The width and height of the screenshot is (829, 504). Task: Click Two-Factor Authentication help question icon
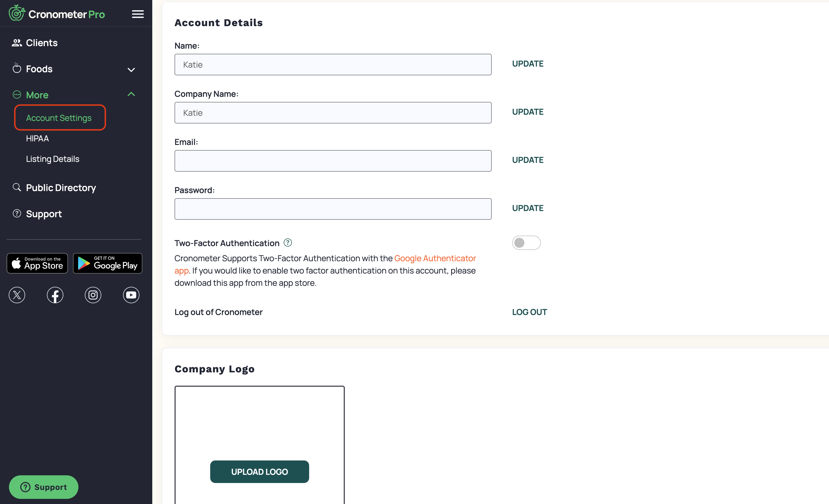pyautogui.click(x=288, y=243)
